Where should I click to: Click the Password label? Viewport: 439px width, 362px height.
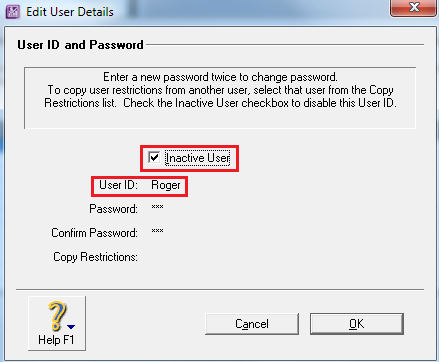pyautogui.click(x=113, y=209)
